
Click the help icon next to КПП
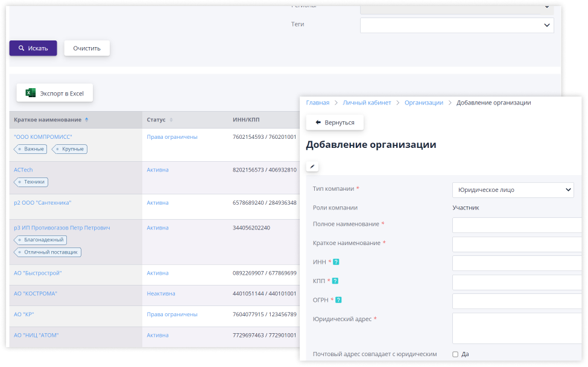pyautogui.click(x=335, y=281)
